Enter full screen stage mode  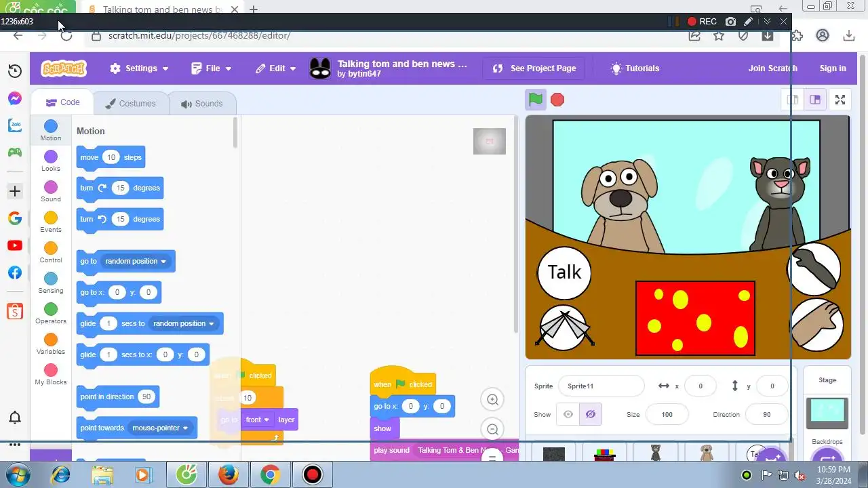coord(840,100)
